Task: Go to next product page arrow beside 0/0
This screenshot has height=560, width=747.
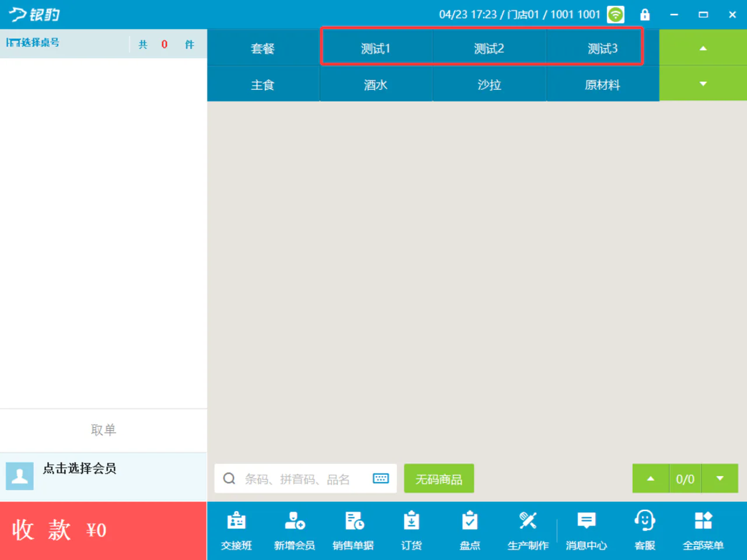Action: pyautogui.click(x=720, y=478)
